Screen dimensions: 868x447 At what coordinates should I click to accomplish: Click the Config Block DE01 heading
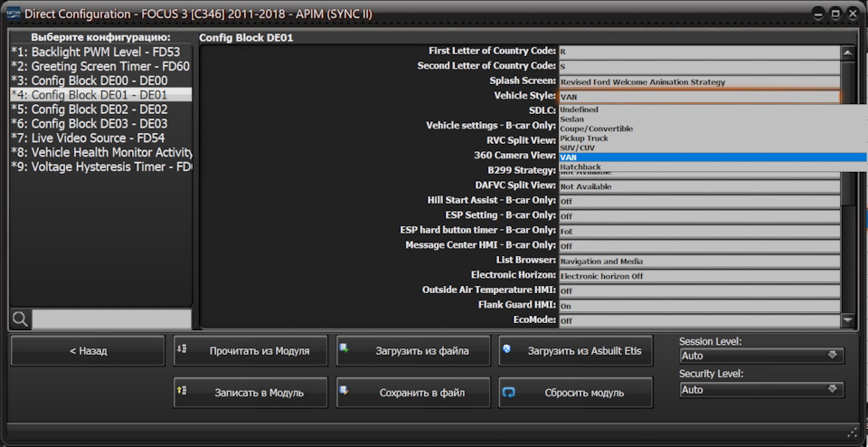[246, 38]
